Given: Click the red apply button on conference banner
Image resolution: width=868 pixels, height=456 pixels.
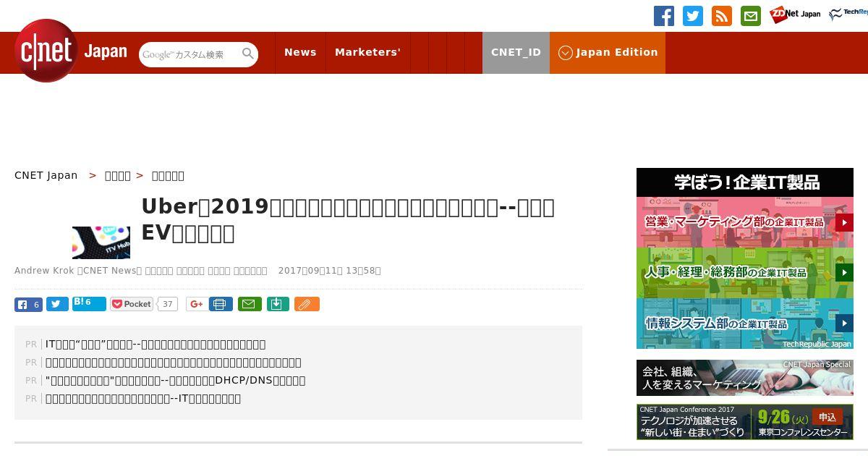Looking at the screenshot, I should 827,417.
